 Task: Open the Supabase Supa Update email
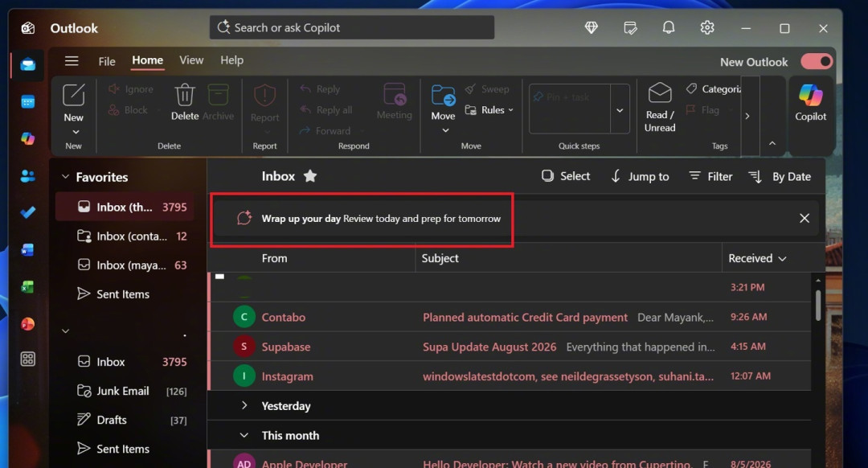(510, 347)
